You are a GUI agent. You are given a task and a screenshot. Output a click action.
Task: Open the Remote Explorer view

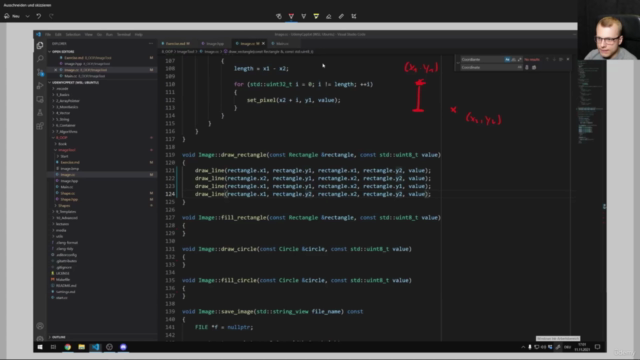click(x=40, y=99)
